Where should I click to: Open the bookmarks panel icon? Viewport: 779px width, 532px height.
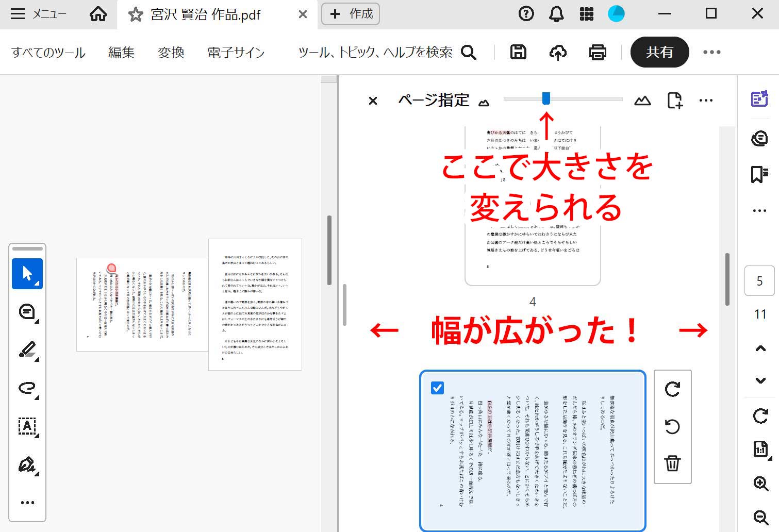coord(759,175)
